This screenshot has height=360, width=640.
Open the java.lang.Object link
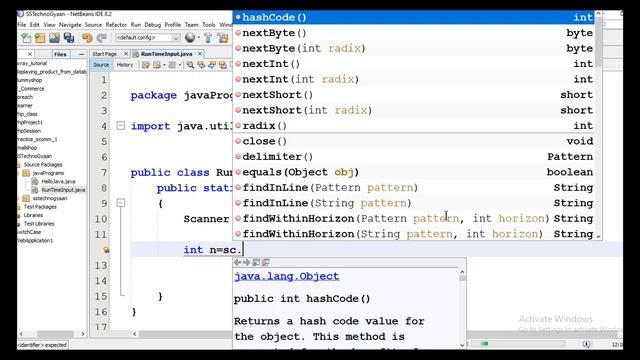click(287, 276)
